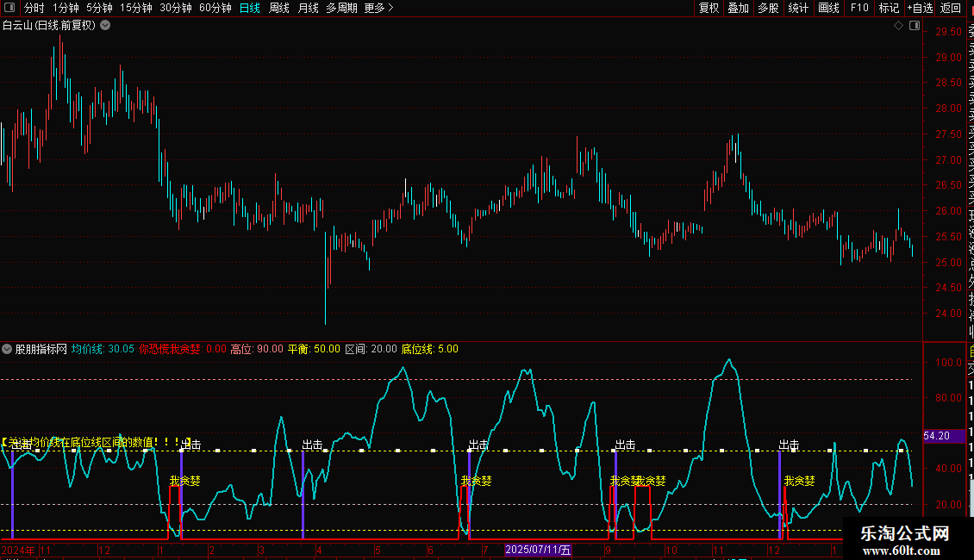Click the 2025/07/11/五 date marker

click(x=538, y=550)
